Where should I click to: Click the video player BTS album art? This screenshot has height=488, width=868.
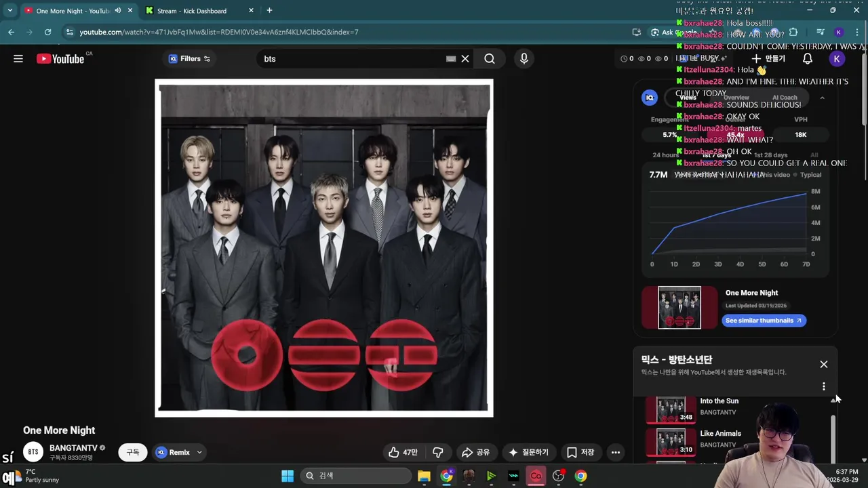pyautogui.click(x=324, y=248)
